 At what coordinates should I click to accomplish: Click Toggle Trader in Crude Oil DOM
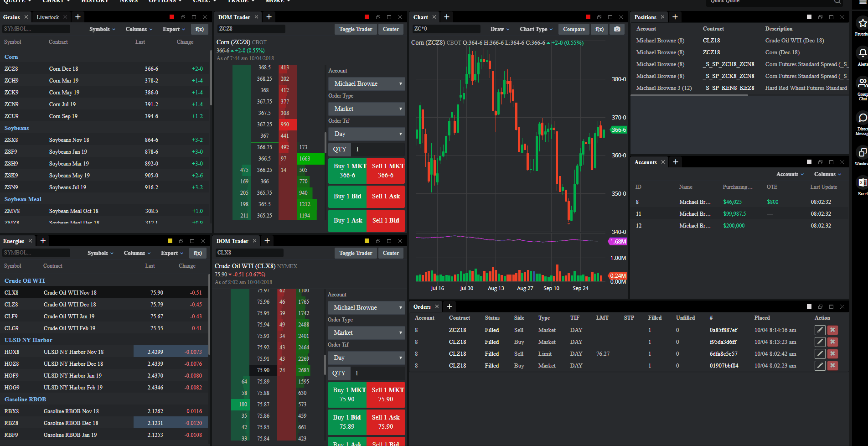click(x=356, y=253)
